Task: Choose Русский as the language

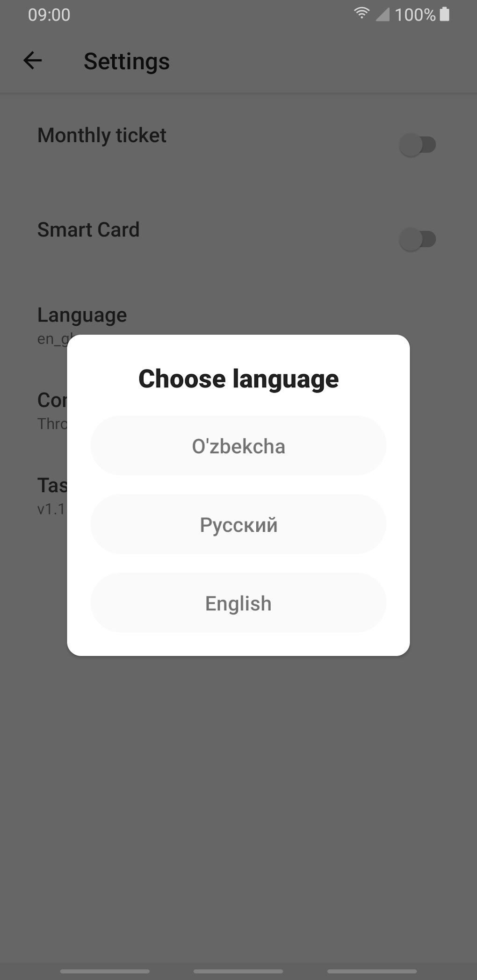Action: pos(238,524)
